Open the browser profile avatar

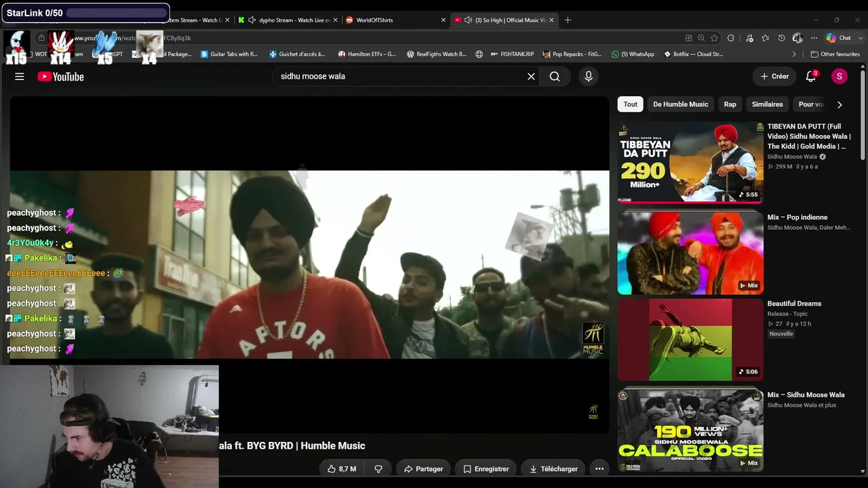(797, 38)
